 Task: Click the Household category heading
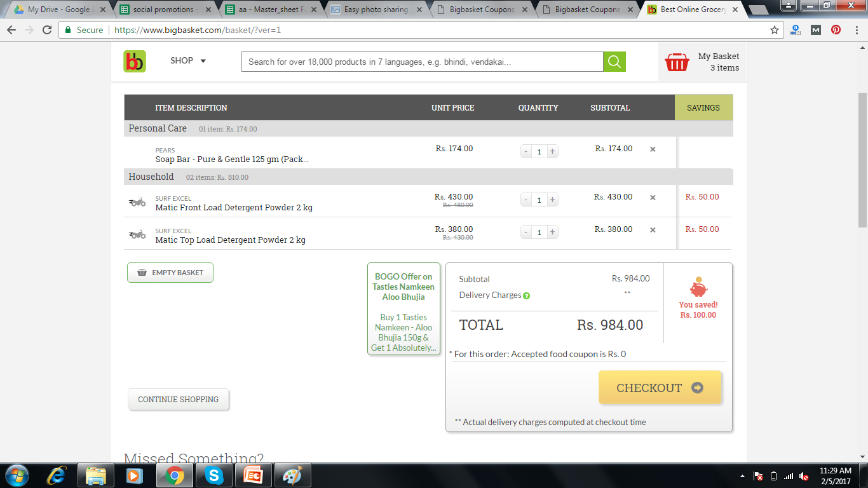(151, 177)
